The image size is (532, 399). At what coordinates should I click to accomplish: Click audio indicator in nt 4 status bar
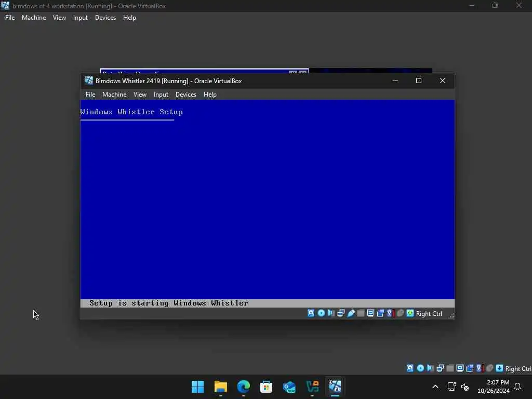(430, 368)
